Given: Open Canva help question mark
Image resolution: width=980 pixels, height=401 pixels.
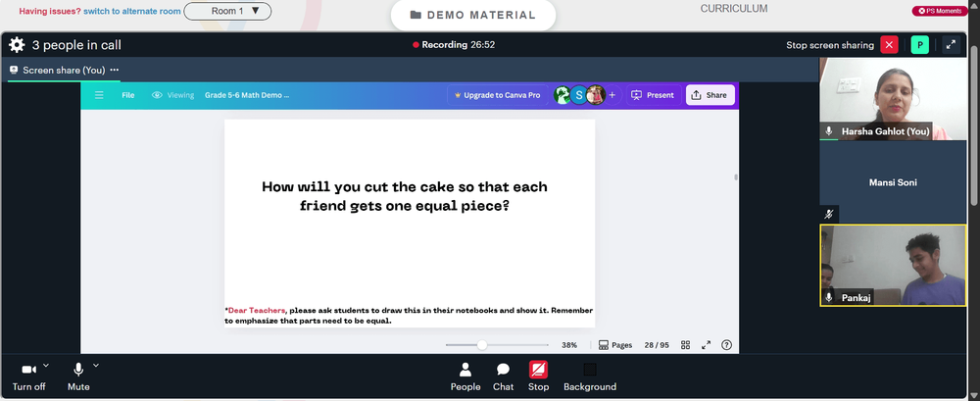Looking at the screenshot, I should (726, 345).
